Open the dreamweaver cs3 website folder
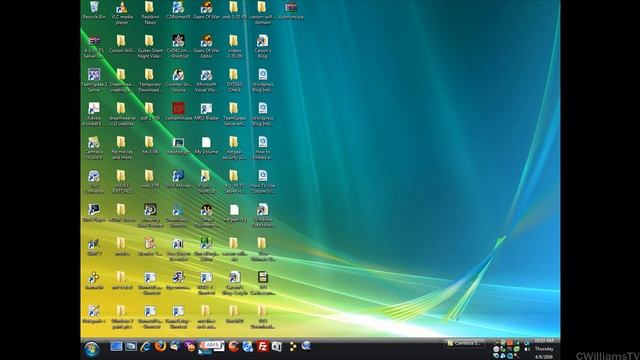 click(x=122, y=114)
